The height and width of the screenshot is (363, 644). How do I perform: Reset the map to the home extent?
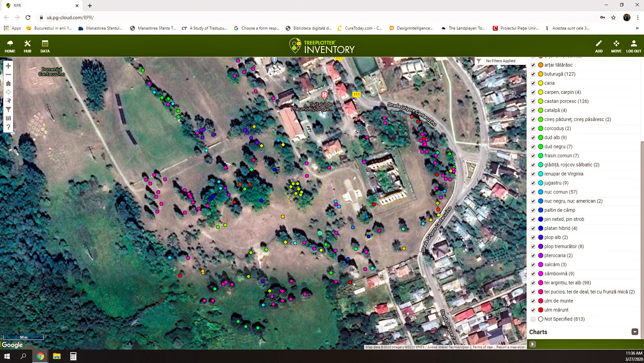(x=8, y=83)
